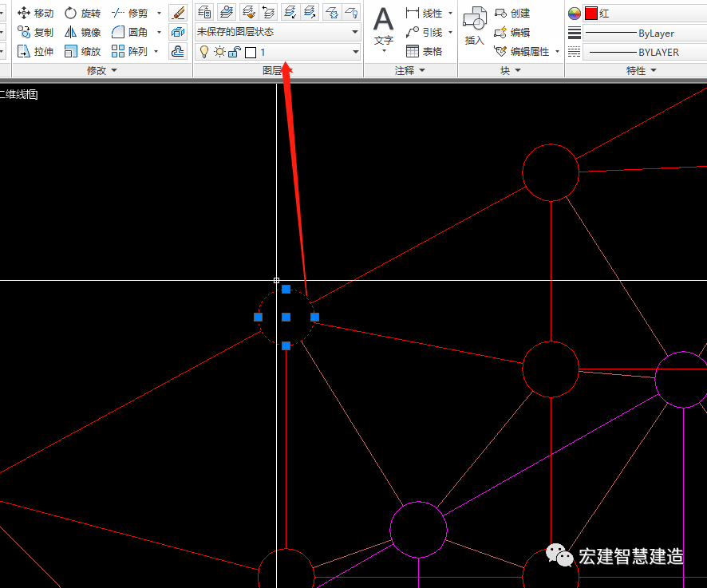Expand the Linear (线性) dropdown arrow
This screenshot has width=707, height=588.
click(x=450, y=13)
